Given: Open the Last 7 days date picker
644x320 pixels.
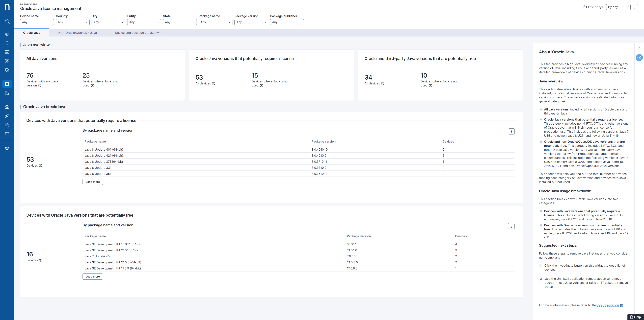Looking at the screenshot, I should pyautogui.click(x=593, y=7).
